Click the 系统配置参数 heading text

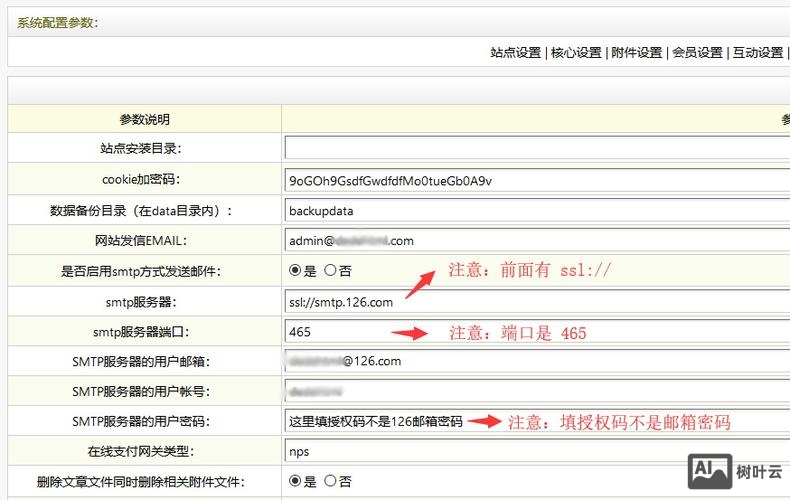(x=57, y=23)
